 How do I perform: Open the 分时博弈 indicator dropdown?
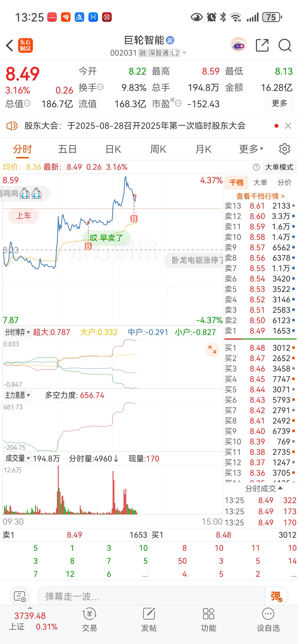tap(18, 332)
